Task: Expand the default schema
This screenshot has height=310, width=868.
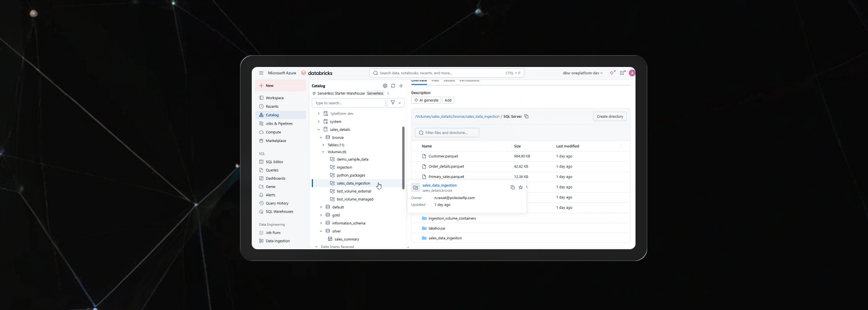Action: 321,207
